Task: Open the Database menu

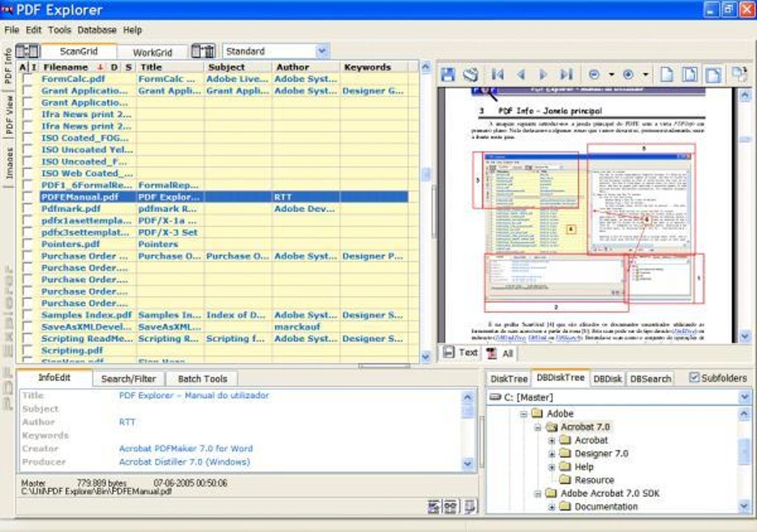Action: click(x=97, y=30)
